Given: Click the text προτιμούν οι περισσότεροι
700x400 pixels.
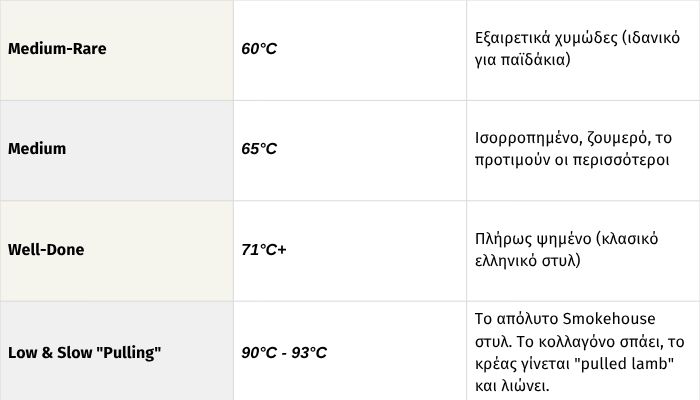Looking at the screenshot, I should [572, 160].
